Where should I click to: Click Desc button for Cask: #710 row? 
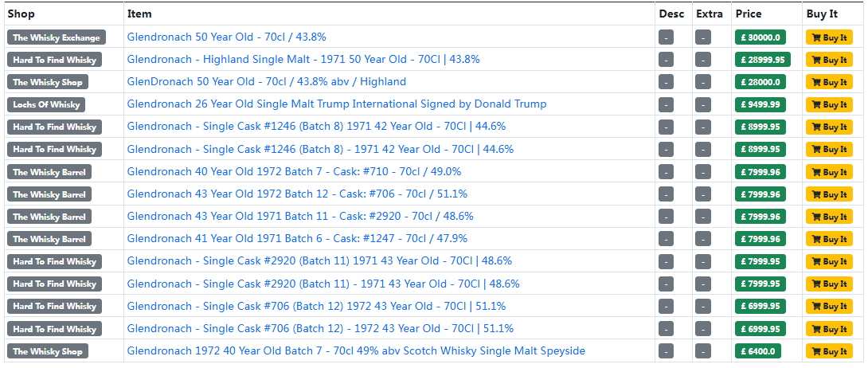click(666, 172)
